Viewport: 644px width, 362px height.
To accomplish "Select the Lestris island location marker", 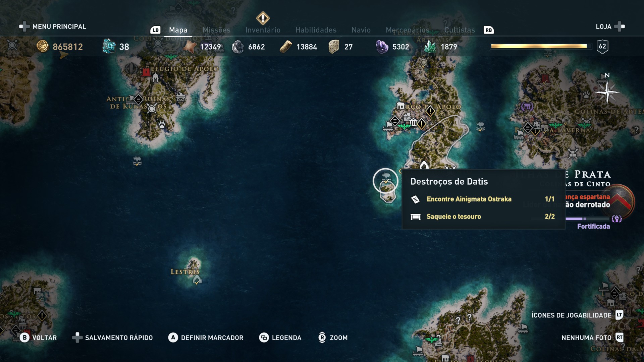I will pyautogui.click(x=197, y=280).
